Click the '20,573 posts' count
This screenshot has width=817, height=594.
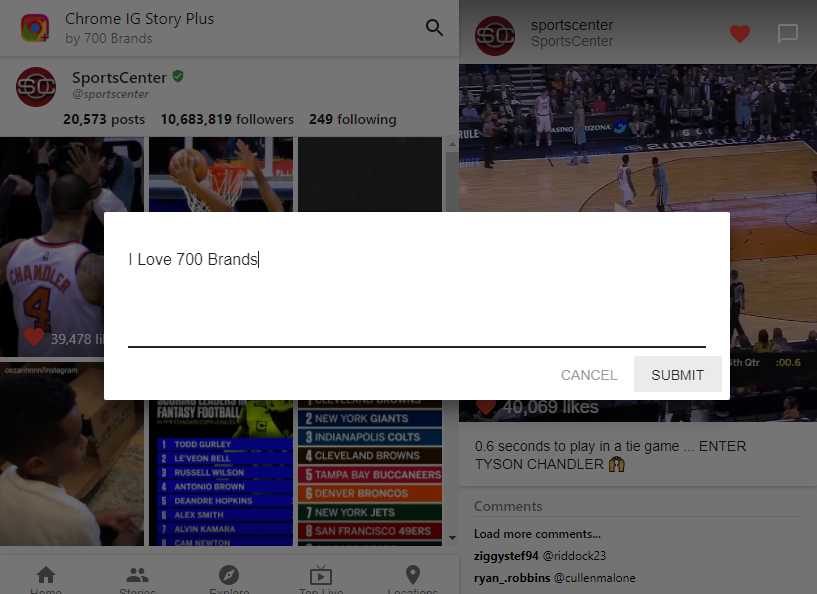pyautogui.click(x=104, y=119)
